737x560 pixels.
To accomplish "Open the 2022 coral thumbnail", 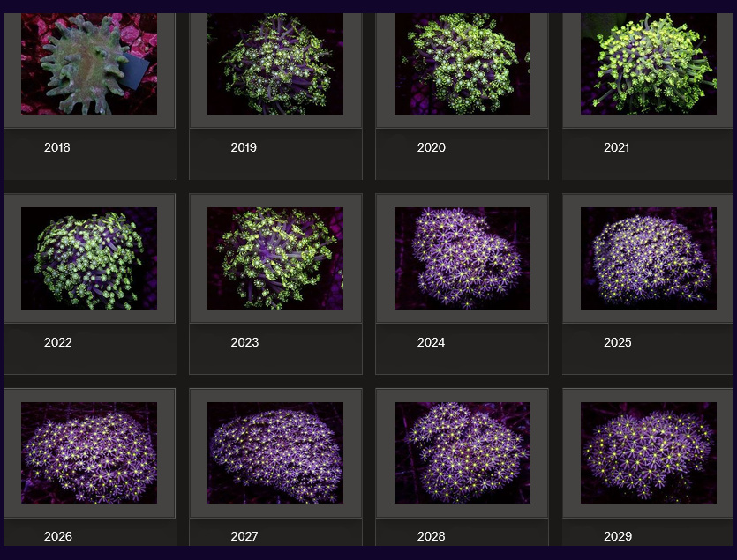I will tap(89, 258).
